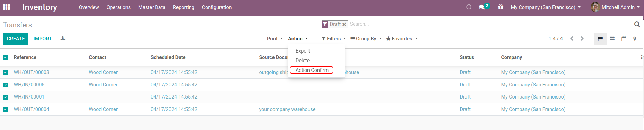This screenshot has width=644, height=130.
Task: Remove the Draft filter tag
Action: click(x=344, y=24)
